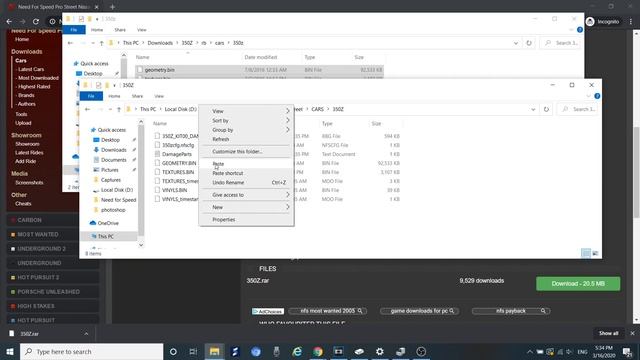The height and width of the screenshot is (360, 640).
Task: Open Chrome's three-dot menu
Action: 630,22
